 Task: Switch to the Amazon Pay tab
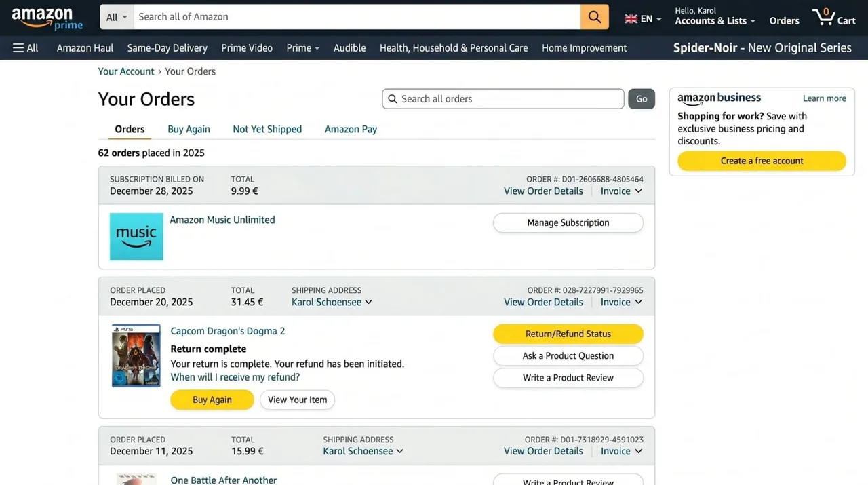[351, 130]
